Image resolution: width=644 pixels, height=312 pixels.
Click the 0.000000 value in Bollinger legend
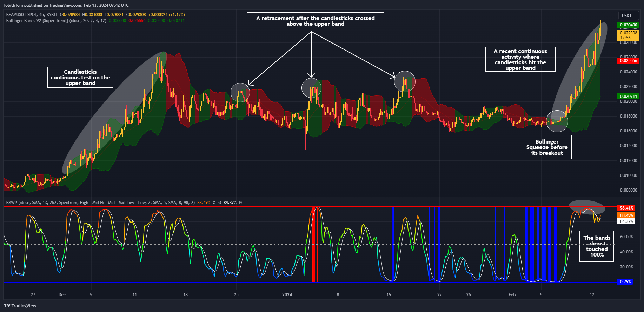click(x=118, y=21)
